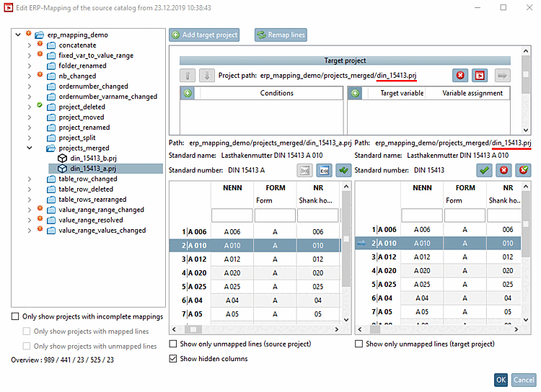541x392 pixels.
Task: Enable Only show projects with incomplete mappings
Action: 16,316
